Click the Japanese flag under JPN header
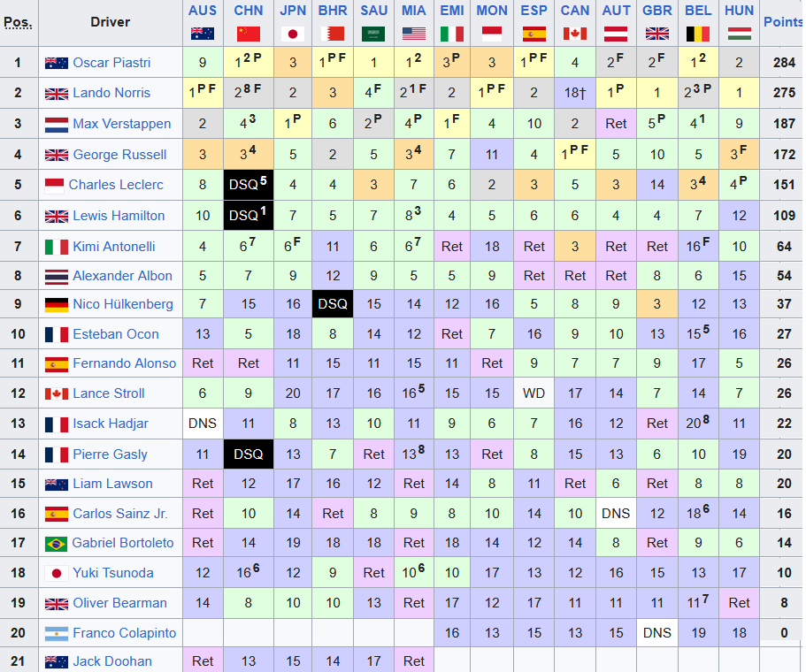This screenshot has width=806, height=672. click(x=293, y=34)
